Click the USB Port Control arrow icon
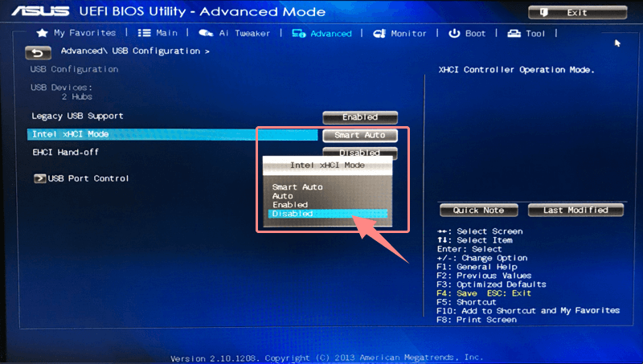This screenshot has width=643, height=364. pyautogui.click(x=39, y=178)
